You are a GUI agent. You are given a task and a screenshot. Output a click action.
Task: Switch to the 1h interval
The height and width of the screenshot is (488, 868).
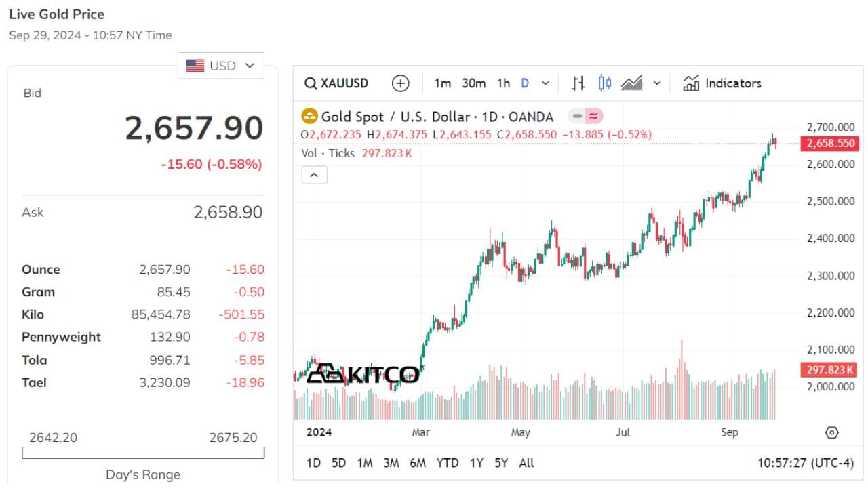click(503, 83)
